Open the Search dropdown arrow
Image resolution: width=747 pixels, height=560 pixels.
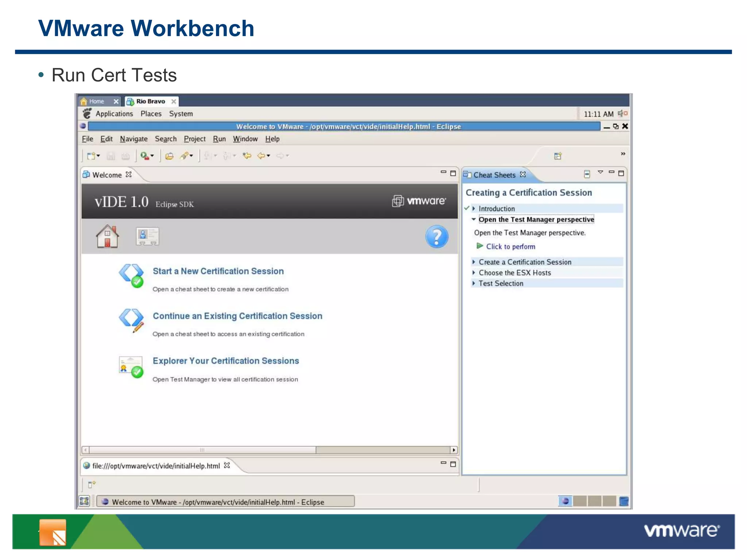(191, 156)
